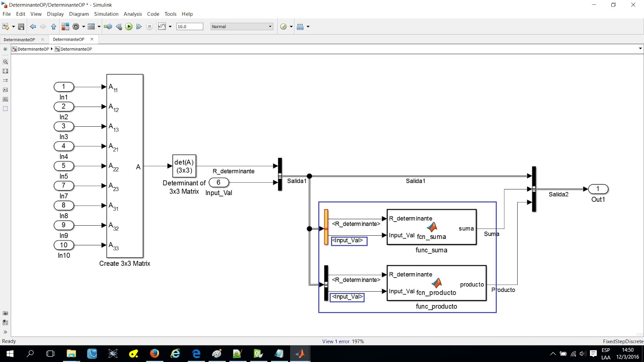
Task: Click the navigate up arrow icon
Action: 54,27
